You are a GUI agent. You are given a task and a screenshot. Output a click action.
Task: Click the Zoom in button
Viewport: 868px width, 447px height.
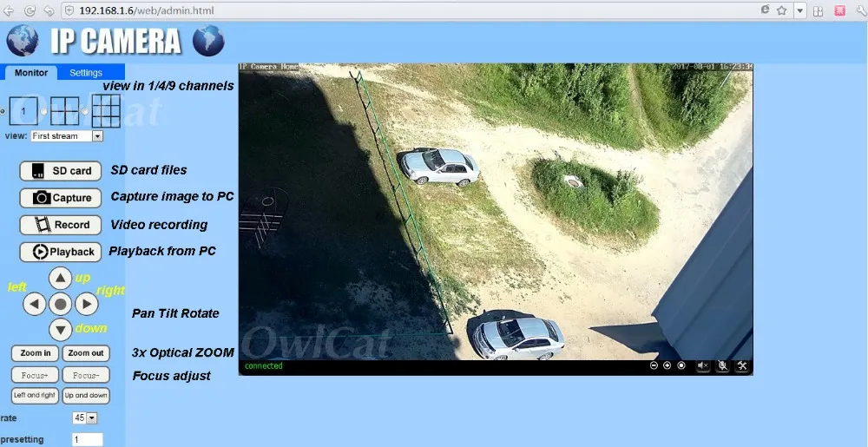point(36,353)
